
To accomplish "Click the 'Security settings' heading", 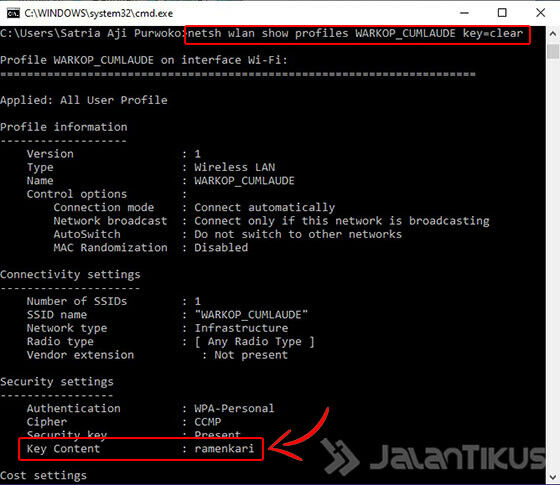I will [57, 382].
